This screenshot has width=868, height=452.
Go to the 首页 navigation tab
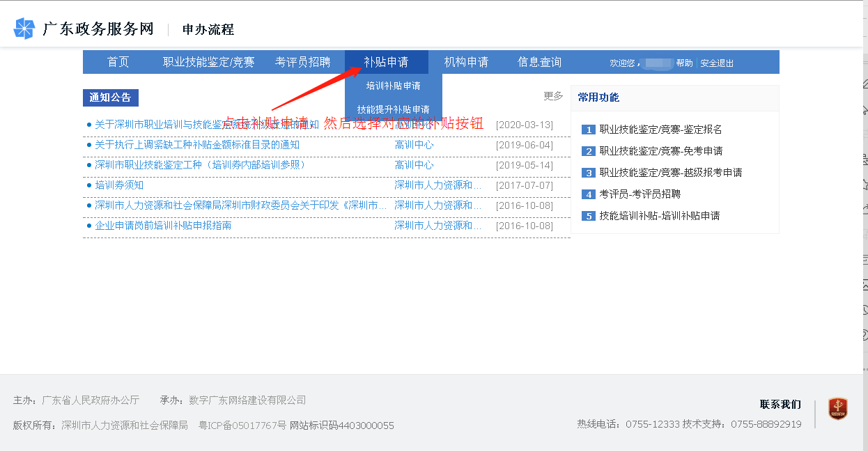118,62
